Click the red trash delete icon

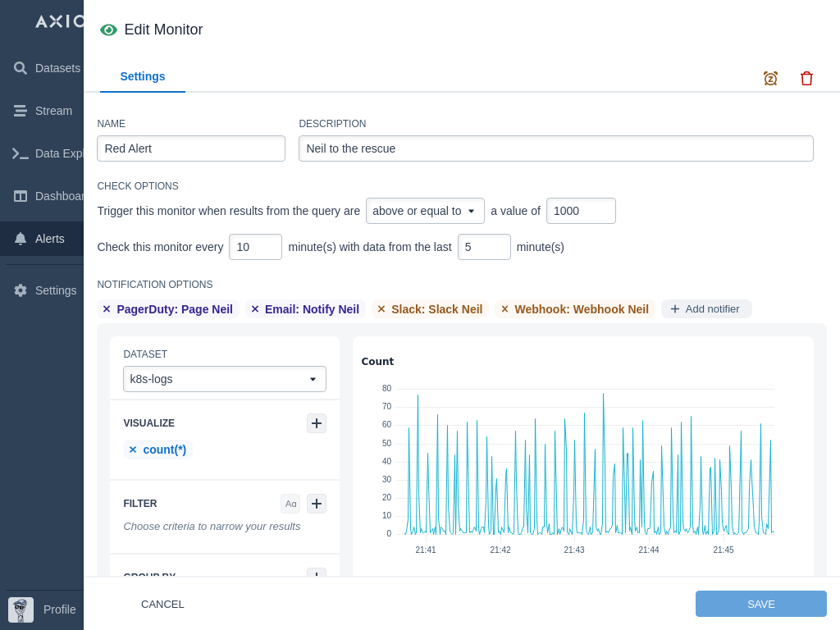click(x=806, y=79)
